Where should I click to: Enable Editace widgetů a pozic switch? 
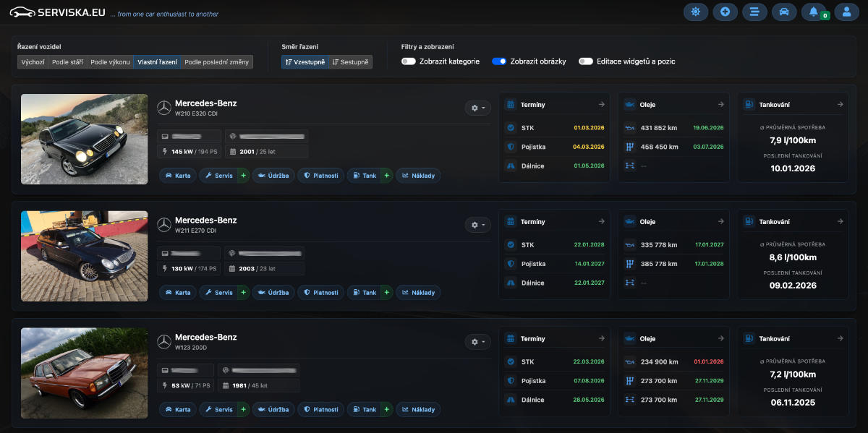coord(585,61)
